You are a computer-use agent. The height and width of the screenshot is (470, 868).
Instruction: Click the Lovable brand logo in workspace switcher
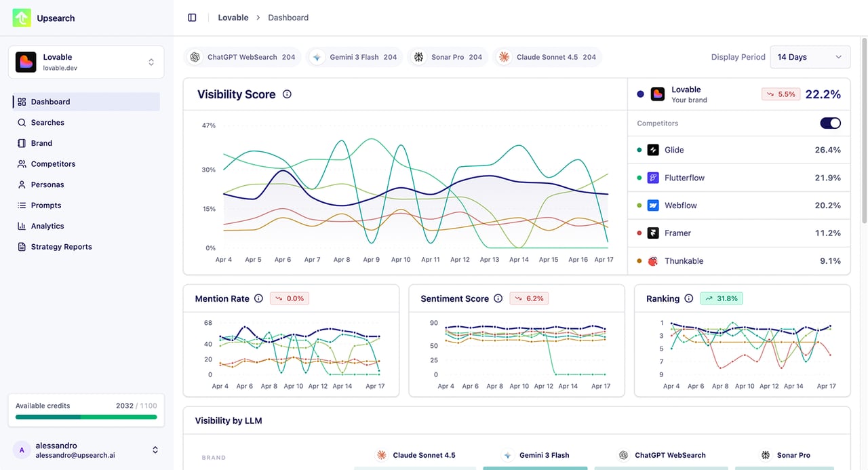point(26,62)
